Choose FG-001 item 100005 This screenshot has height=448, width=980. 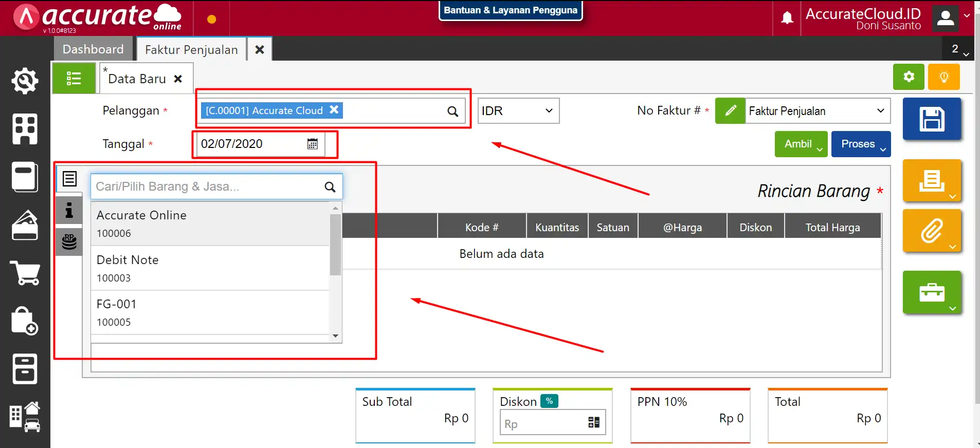click(x=210, y=313)
